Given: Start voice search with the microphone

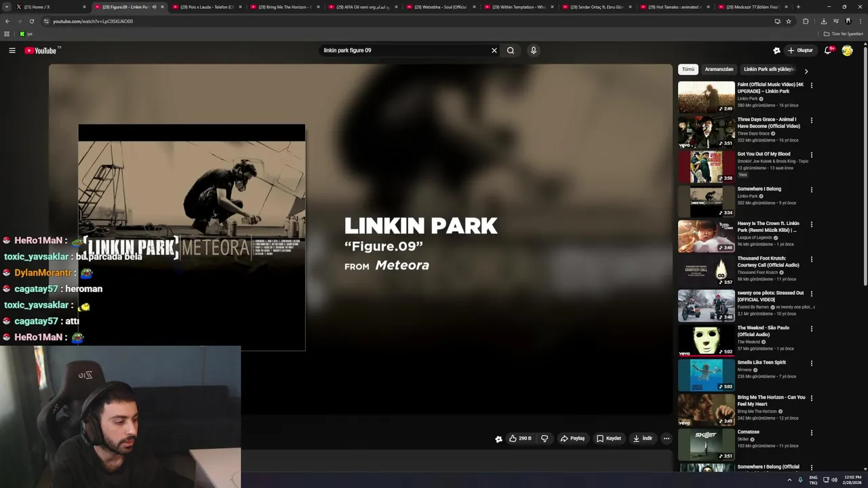Looking at the screenshot, I should click(x=534, y=50).
